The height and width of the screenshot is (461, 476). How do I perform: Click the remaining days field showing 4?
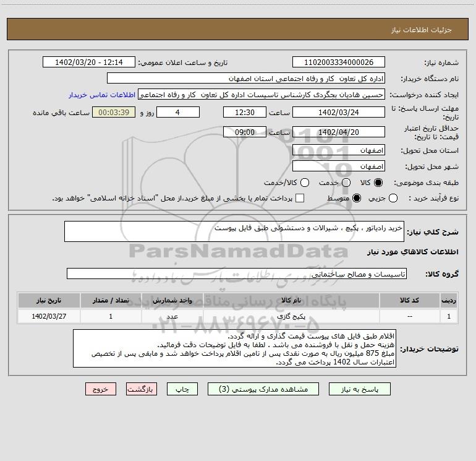[178, 112]
